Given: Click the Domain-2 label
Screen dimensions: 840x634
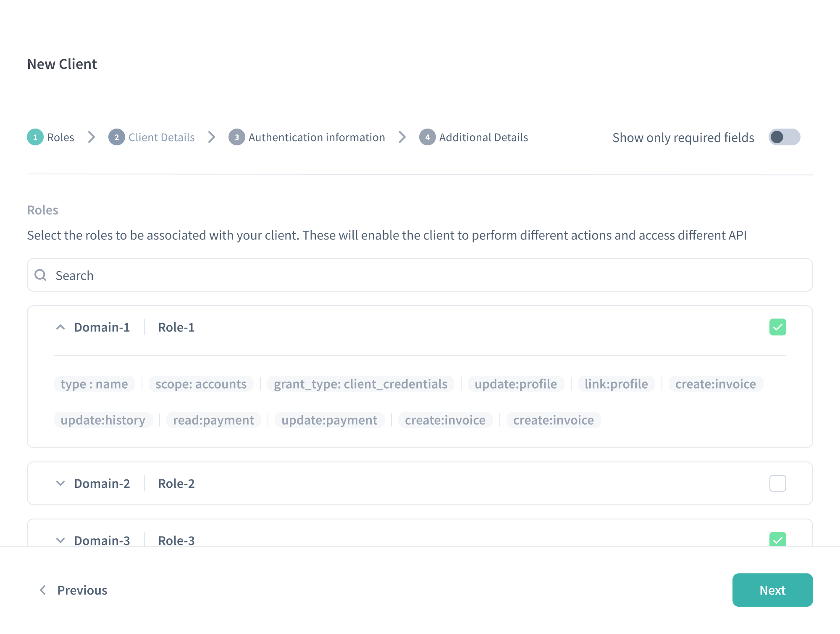Looking at the screenshot, I should [102, 484].
